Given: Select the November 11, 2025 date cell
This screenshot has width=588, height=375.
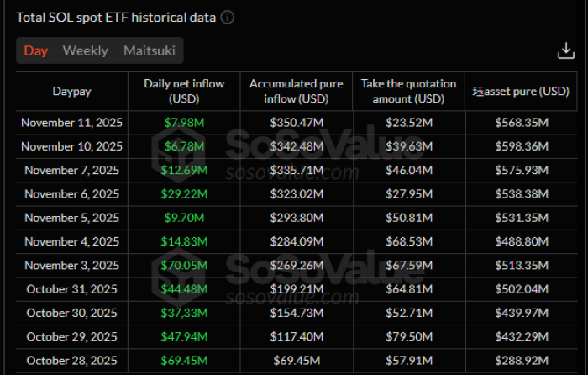Looking at the screenshot, I should coord(72,123).
